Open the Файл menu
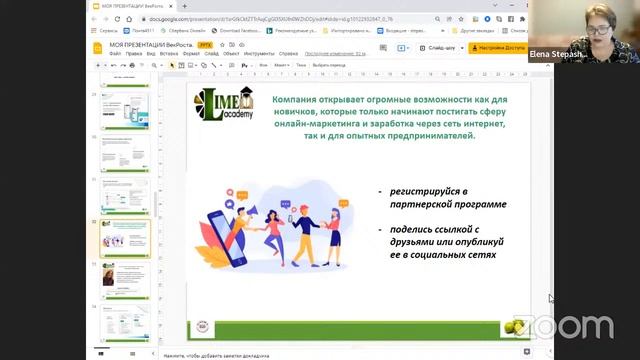 (x=115, y=54)
